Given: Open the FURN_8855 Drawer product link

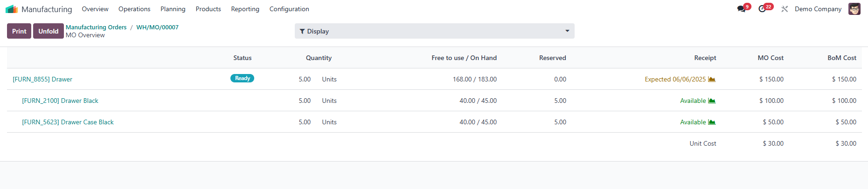Looking at the screenshot, I should 42,79.
